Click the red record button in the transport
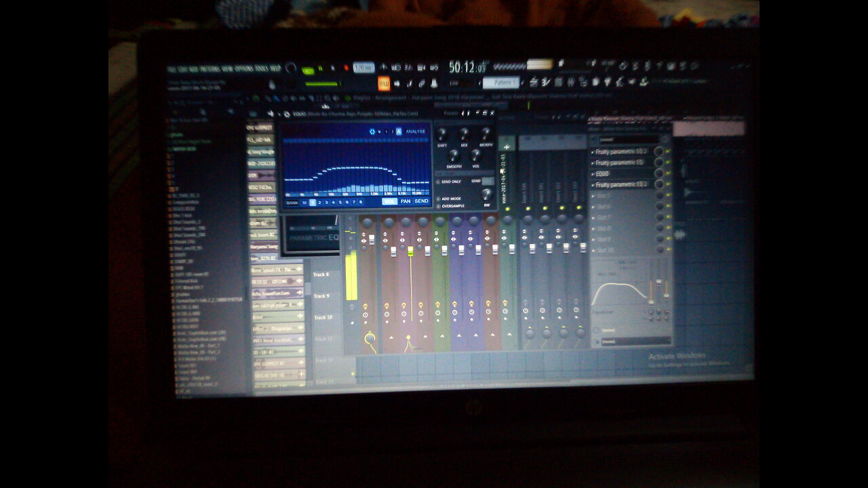The image size is (868, 488). (346, 68)
